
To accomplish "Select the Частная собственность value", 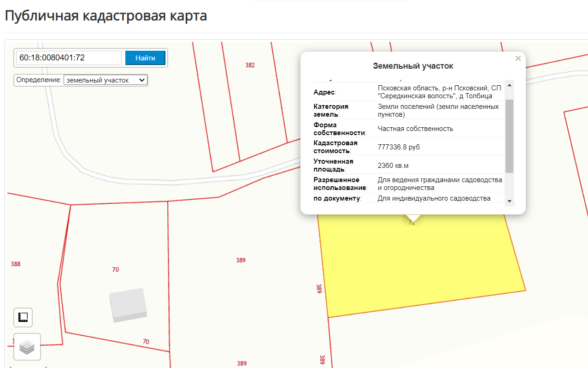I will (415, 129).
